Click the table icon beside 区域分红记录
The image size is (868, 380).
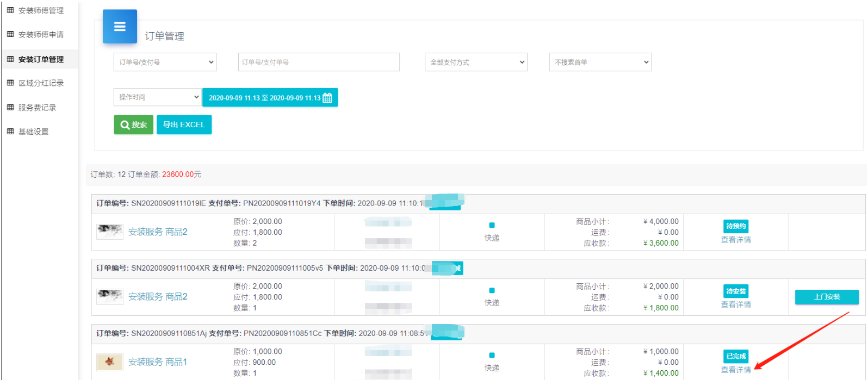point(10,83)
